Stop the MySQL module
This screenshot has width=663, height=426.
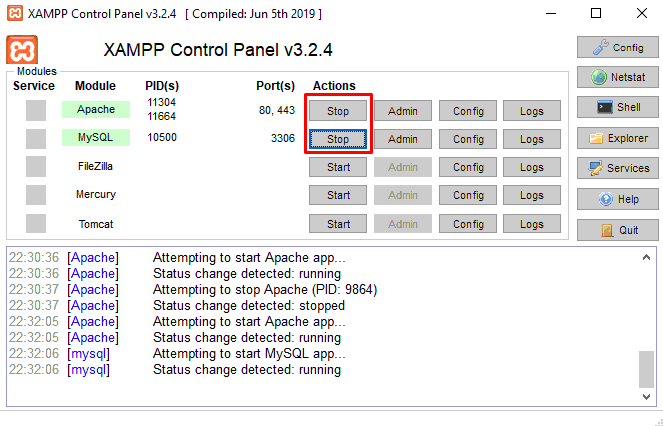pyautogui.click(x=338, y=139)
